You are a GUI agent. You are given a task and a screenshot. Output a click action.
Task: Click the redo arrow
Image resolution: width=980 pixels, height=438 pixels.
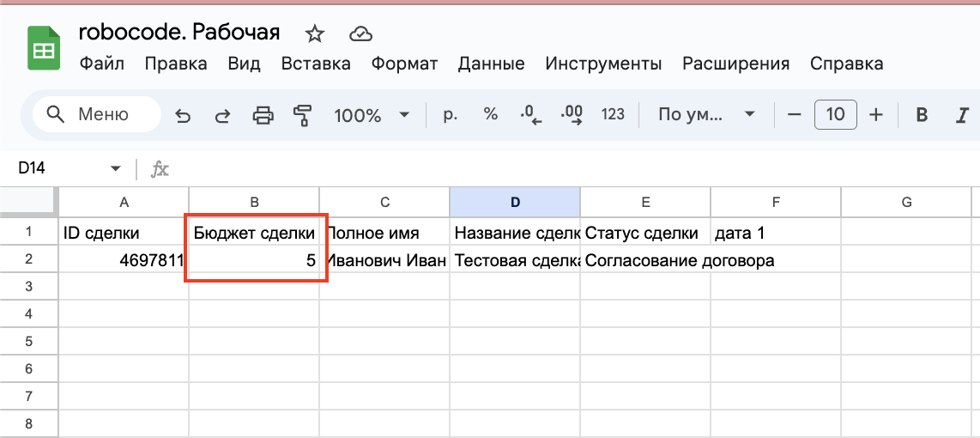click(222, 115)
